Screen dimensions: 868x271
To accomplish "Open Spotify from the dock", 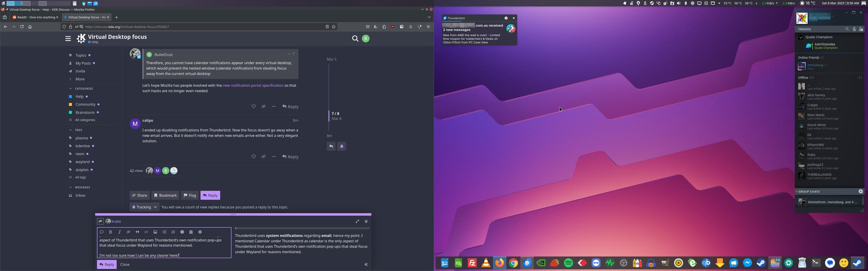I will click(568, 263).
